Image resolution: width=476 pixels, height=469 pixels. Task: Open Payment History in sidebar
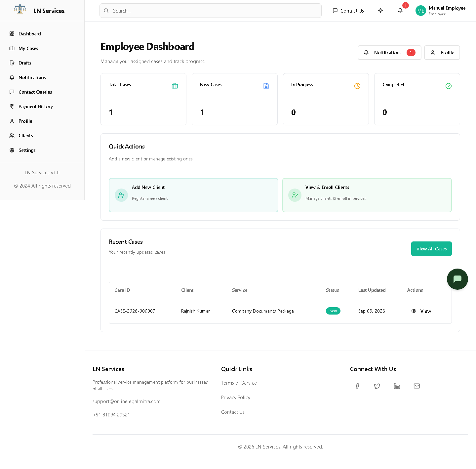(x=42, y=107)
